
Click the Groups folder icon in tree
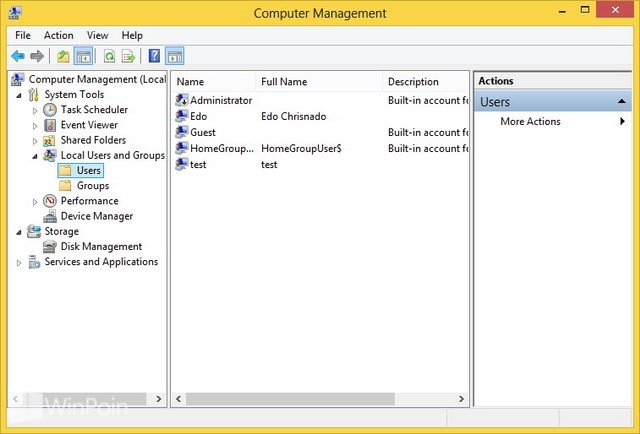tap(65, 186)
